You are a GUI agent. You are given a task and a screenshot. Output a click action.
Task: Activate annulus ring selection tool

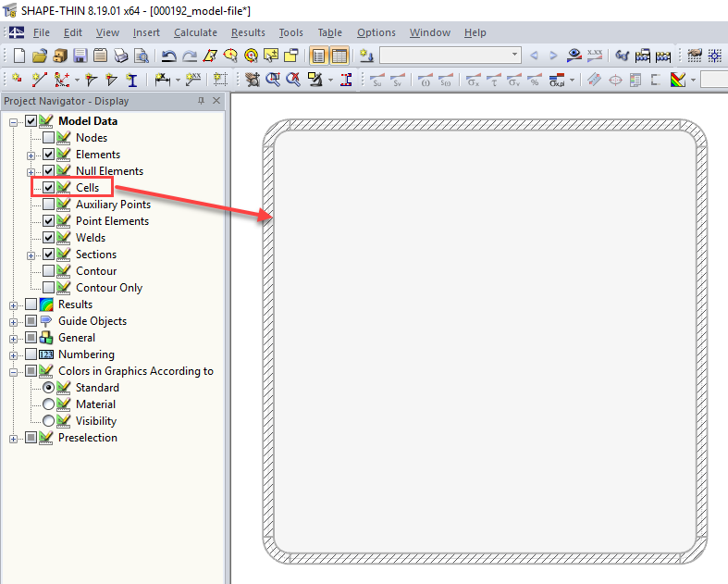point(251,56)
